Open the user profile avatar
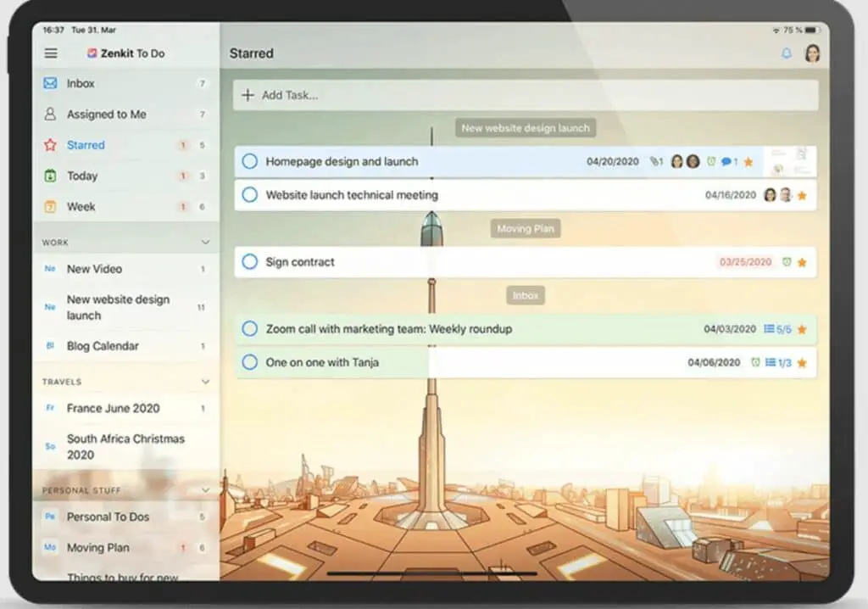The image size is (868, 609). pos(812,53)
